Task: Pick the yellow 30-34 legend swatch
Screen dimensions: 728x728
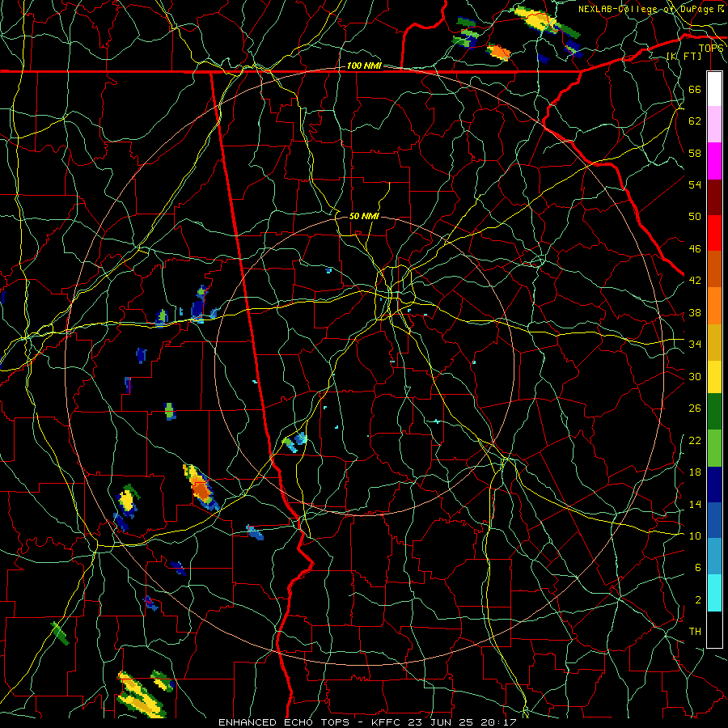Action: tap(714, 377)
